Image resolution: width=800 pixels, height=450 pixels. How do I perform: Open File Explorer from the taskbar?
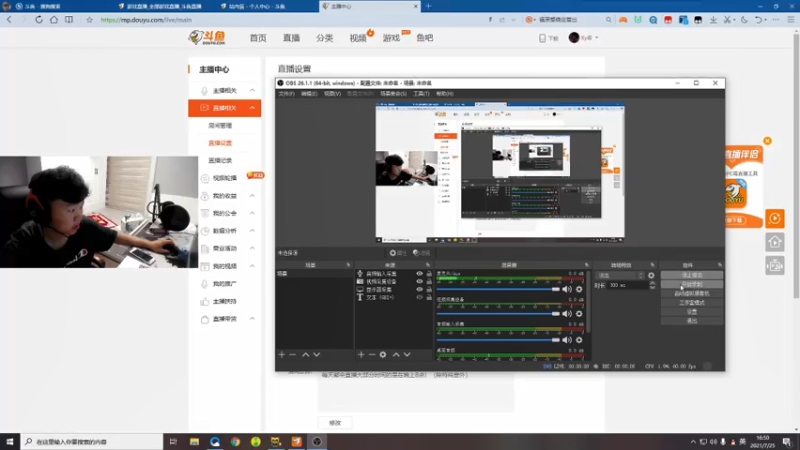point(194,442)
